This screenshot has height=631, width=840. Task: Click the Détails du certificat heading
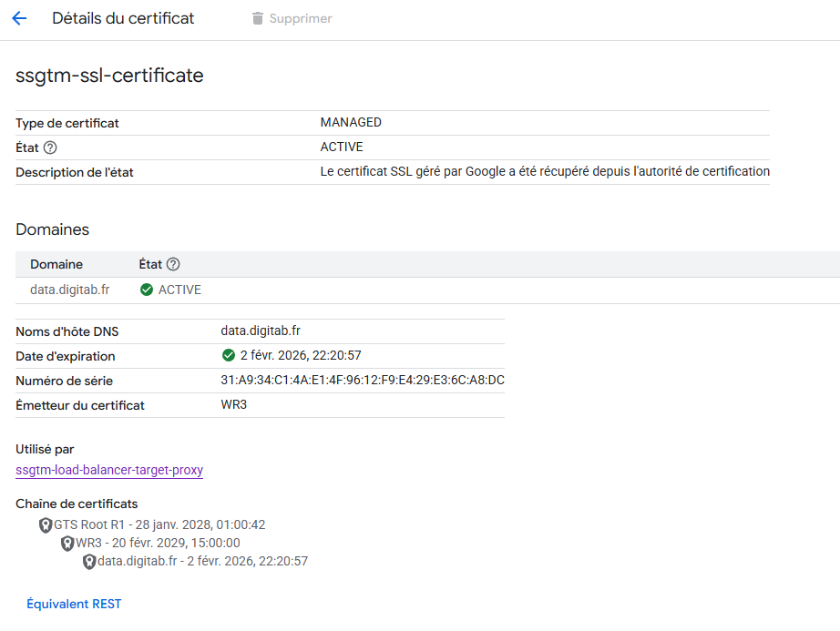click(123, 18)
